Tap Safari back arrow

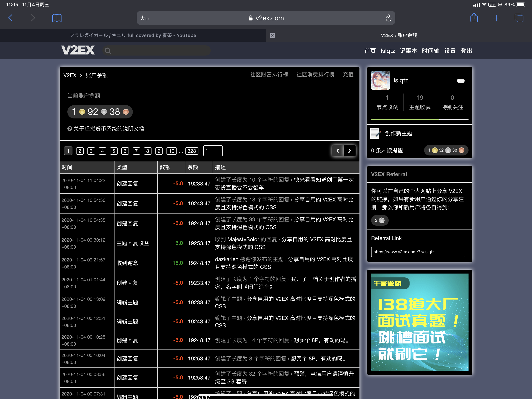pyautogui.click(x=10, y=18)
